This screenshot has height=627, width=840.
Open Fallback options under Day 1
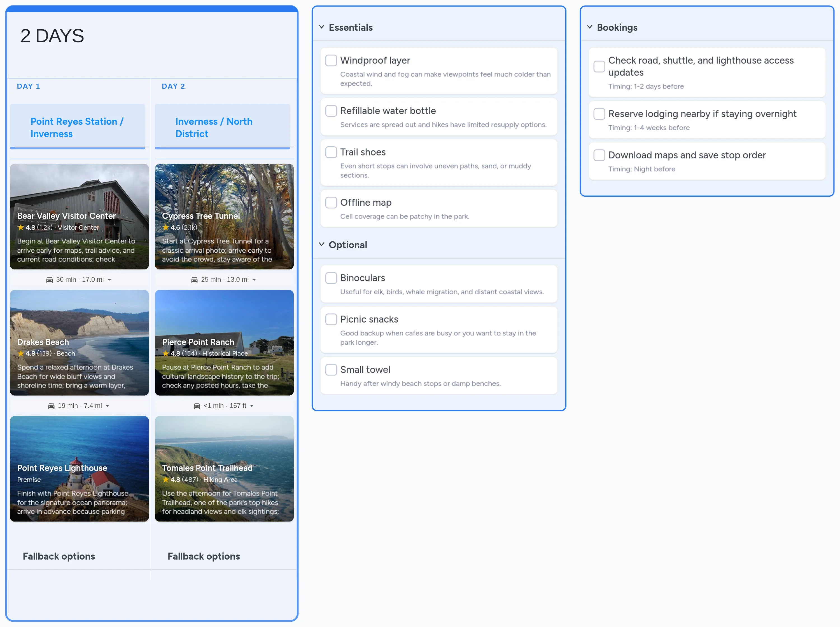[59, 556]
